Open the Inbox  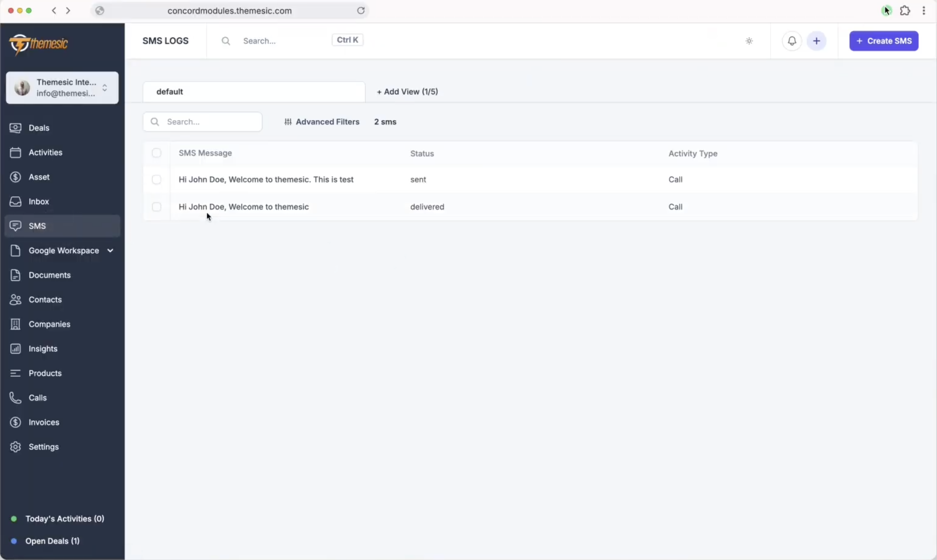pyautogui.click(x=39, y=201)
